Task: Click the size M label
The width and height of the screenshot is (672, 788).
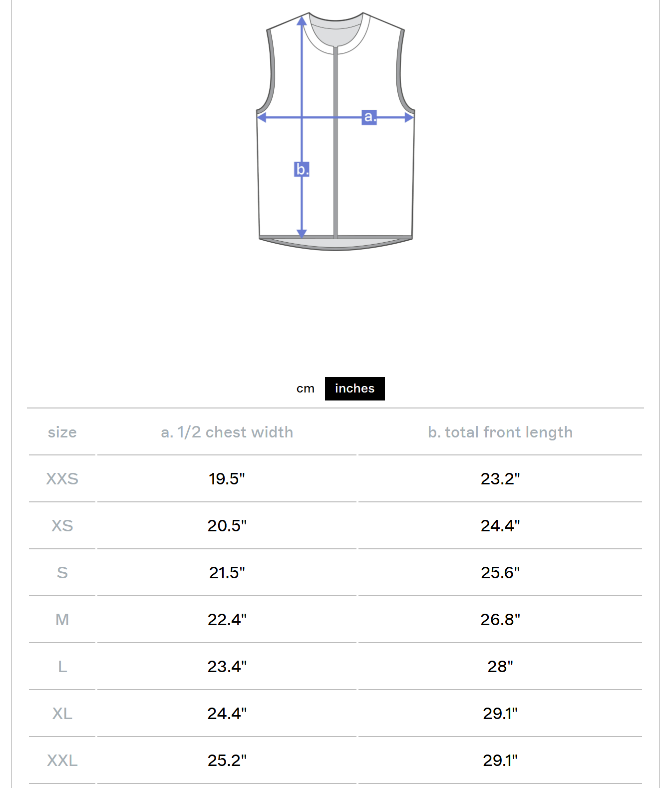Action: (x=62, y=620)
